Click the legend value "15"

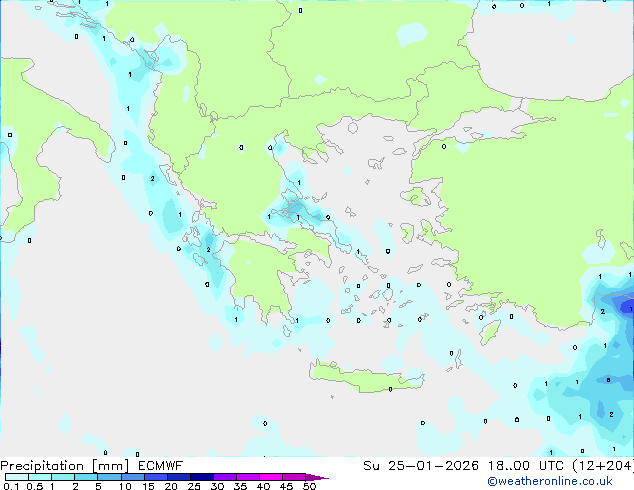148,486
